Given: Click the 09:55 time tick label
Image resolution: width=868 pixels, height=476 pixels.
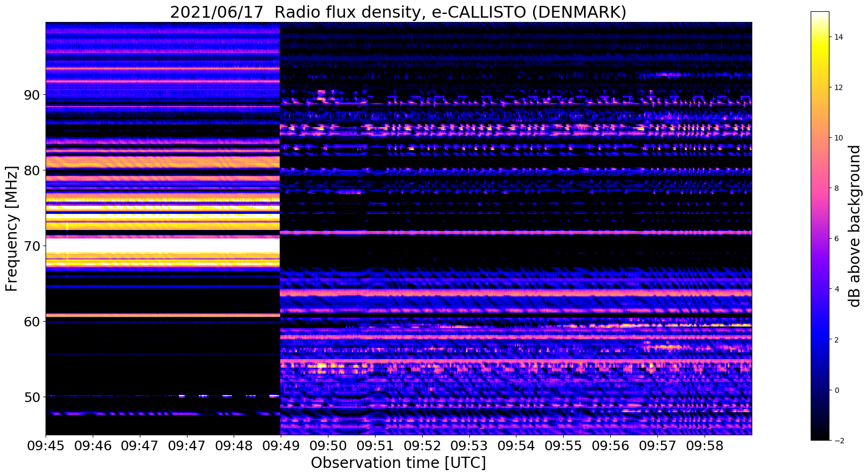Looking at the screenshot, I should pyautogui.click(x=563, y=446).
